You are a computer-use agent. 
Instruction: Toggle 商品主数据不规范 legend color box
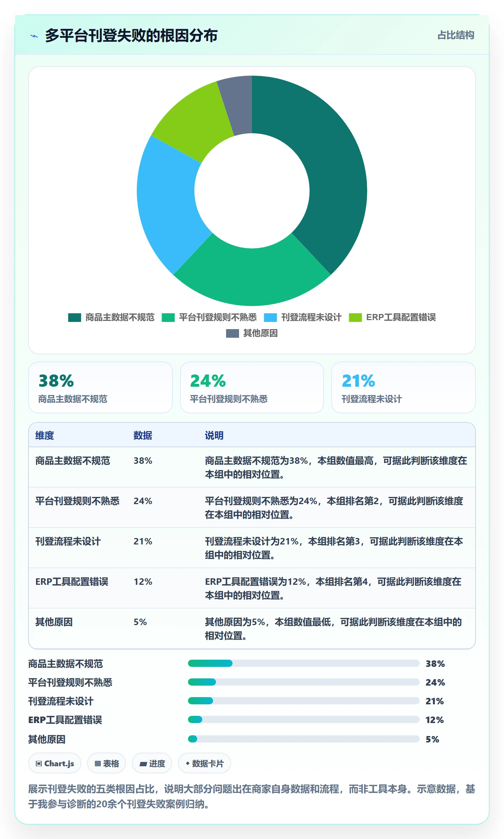click(75, 318)
